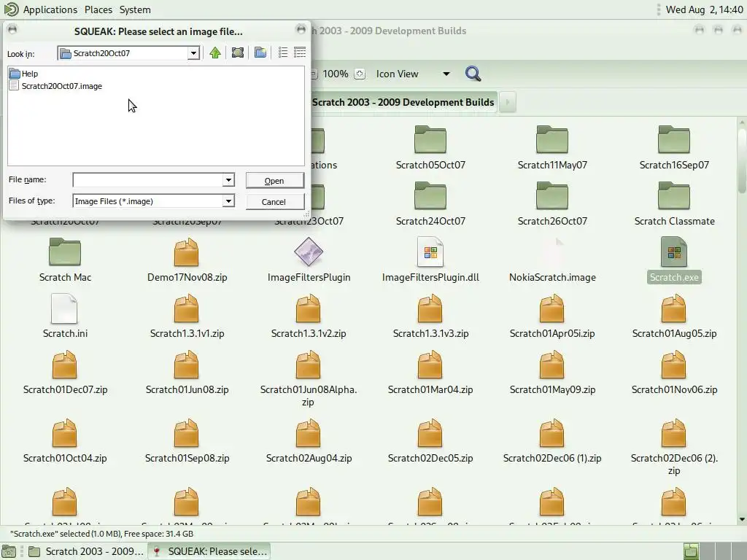Image resolution: width=747 pixels, height=560 pixels.
Task: Select Scratch02Dec06 (2).zip archive
Action: coord(673,447)
